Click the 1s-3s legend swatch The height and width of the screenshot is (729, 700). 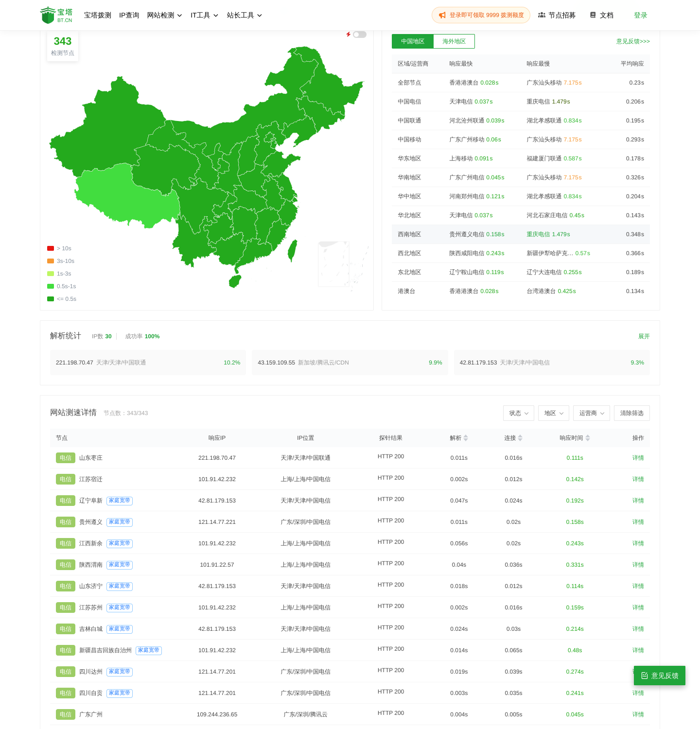pos(51,274)
